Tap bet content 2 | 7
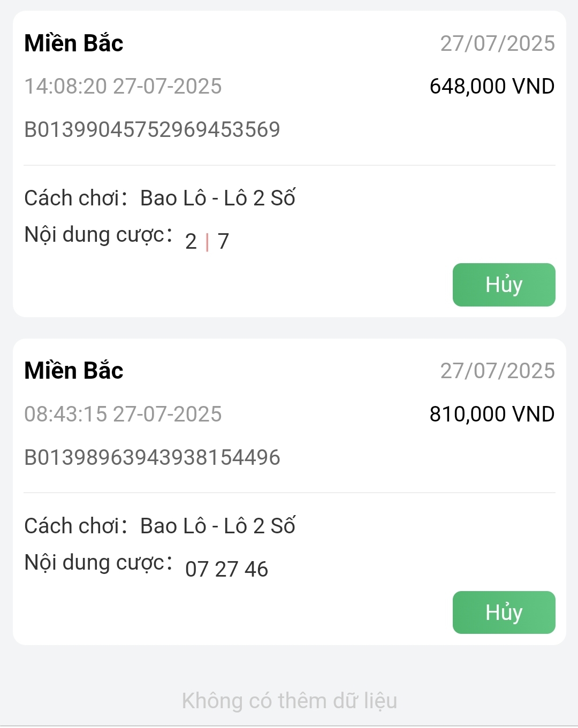This screenshot has height=728, width=578. (x=207, y=241)
